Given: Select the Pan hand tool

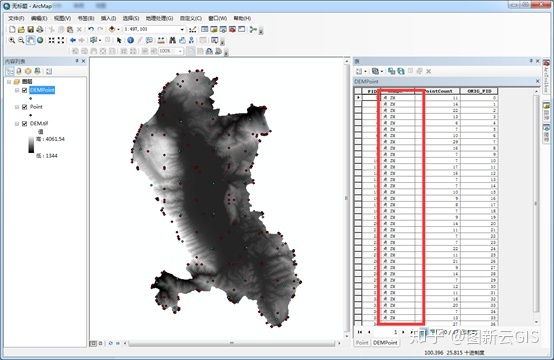Looking at the screenshot, I should pyautogui.click(x=31, y=40).
